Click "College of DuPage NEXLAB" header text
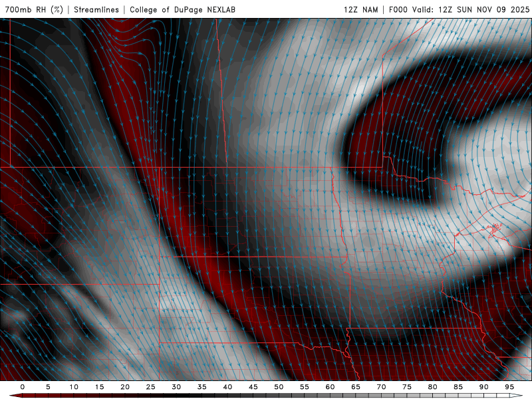This screenshot has height=399, width=532. 182,10
